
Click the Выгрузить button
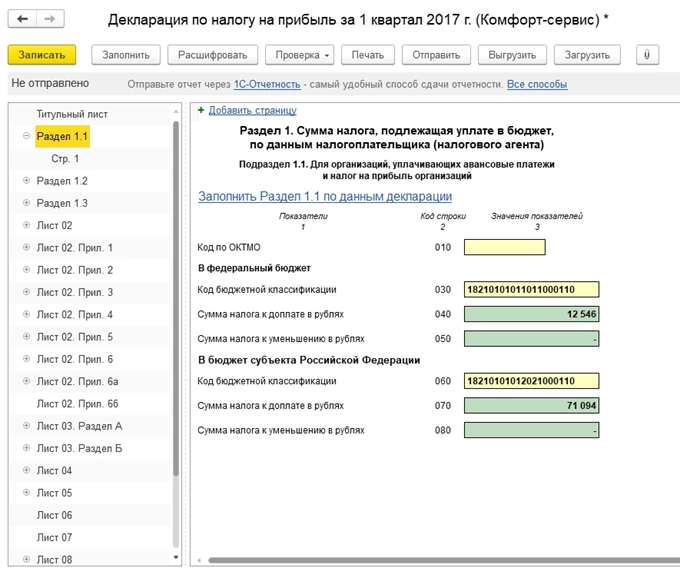pyautogui.click(x=512, y=55)
